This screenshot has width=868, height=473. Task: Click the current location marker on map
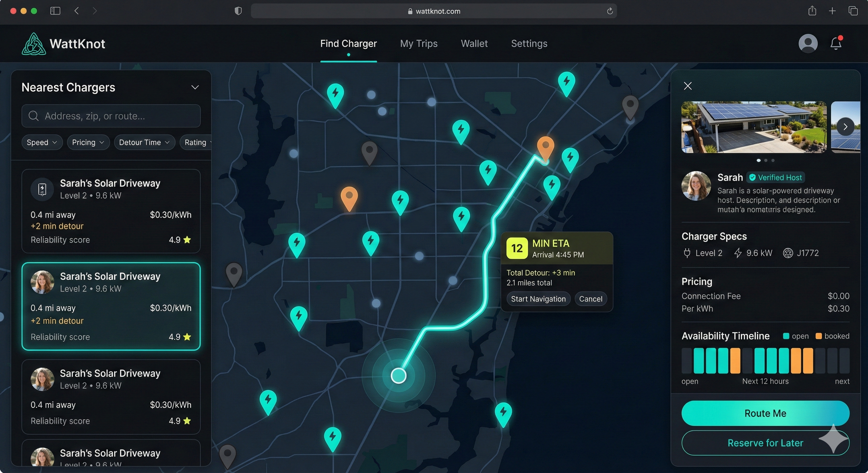(398, 375)
